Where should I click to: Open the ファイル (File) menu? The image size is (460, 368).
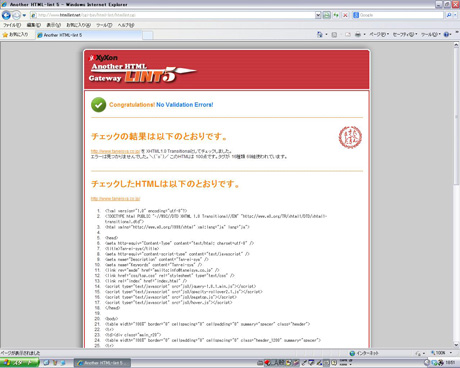[x=12, y=25]
